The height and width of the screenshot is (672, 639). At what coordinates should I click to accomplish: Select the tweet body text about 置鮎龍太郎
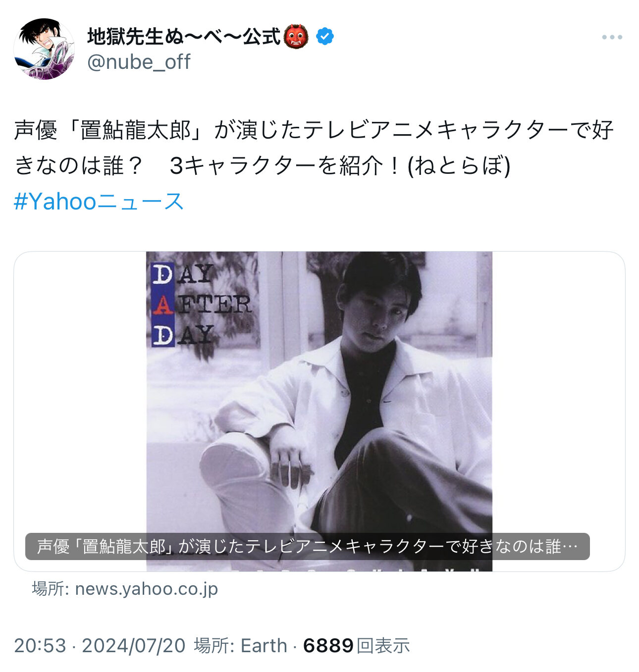coord(314,148)
